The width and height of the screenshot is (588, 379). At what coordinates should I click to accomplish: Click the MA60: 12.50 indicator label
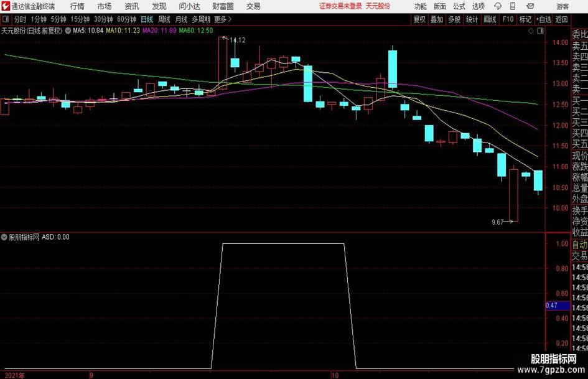click(x=196, y=30)
